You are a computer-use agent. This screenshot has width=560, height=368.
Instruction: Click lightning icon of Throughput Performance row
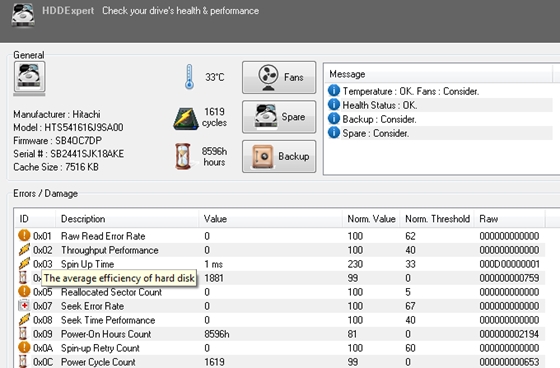click(24, 249)
